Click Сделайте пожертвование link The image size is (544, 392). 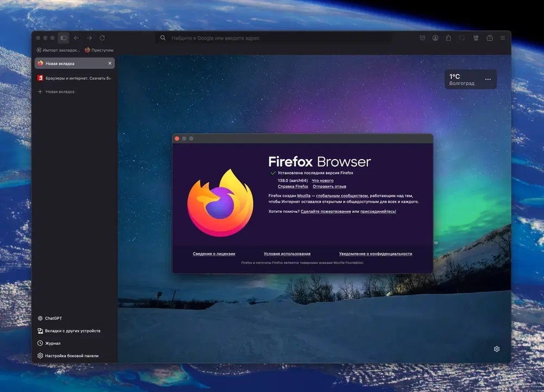click(x=326, y=211)
